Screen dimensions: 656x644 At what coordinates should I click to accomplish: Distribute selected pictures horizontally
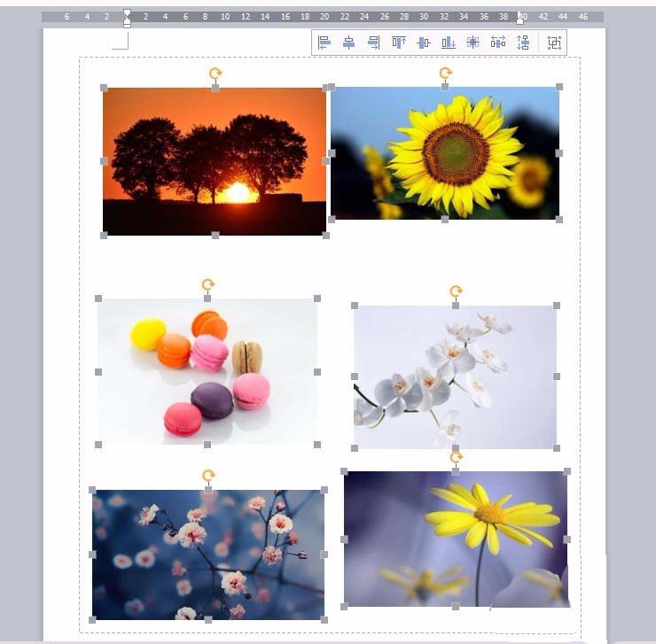coord(498,43)
